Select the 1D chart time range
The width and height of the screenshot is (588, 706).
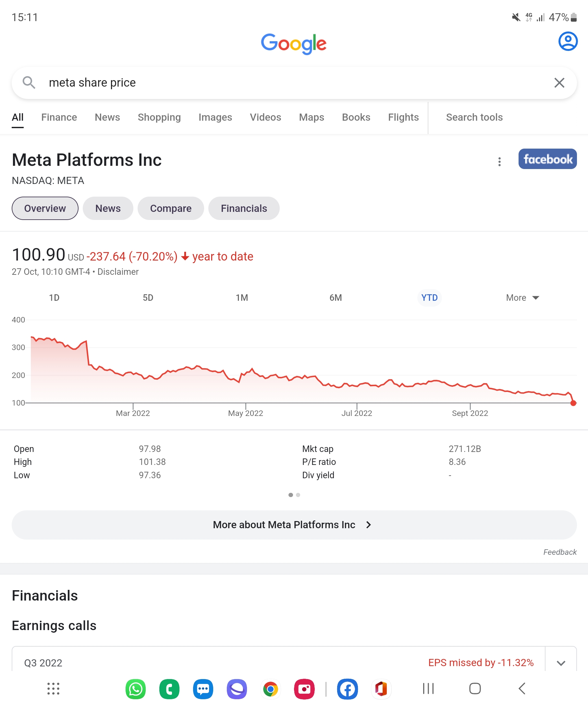(x=54, y=298)
